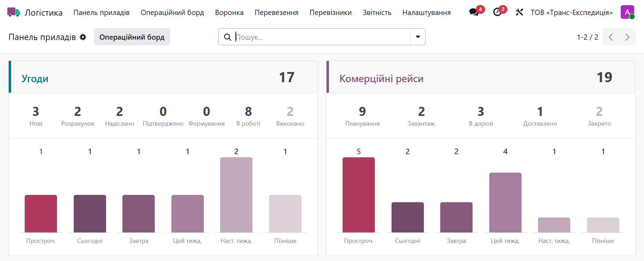The height and width of the screenshot is (261, 644).
Task: Open the Звітність menu
Action: [x=377, y=13]
